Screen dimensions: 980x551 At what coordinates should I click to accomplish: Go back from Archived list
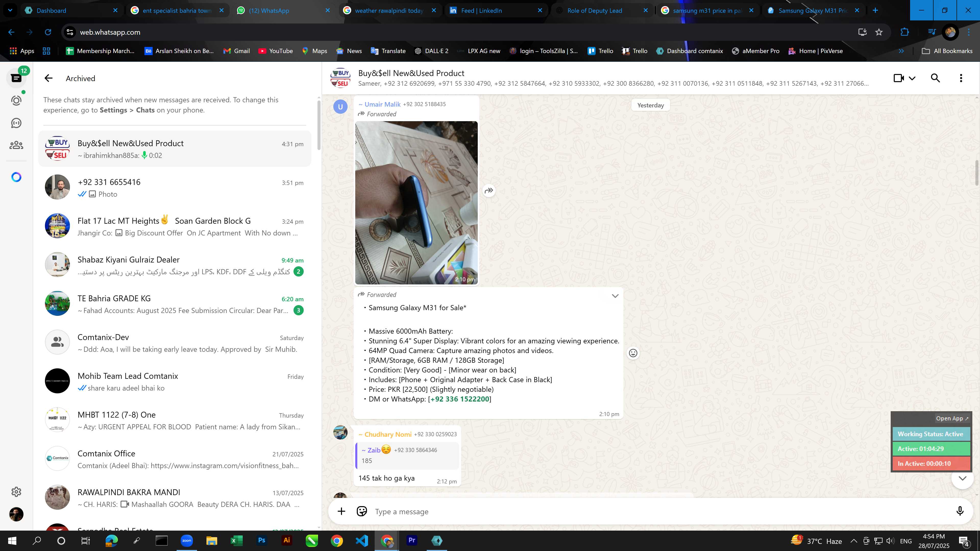click(x=48, y=78)
